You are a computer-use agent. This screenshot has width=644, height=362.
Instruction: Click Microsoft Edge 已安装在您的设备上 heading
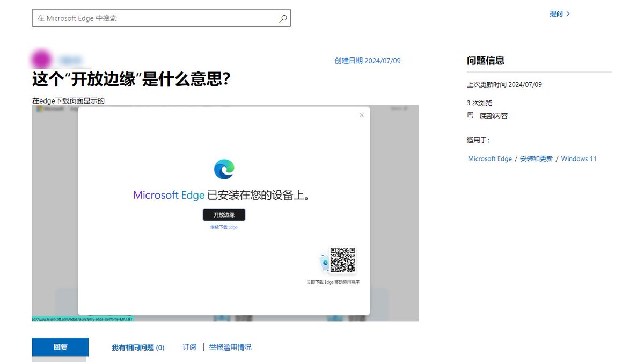pos(222,195)
